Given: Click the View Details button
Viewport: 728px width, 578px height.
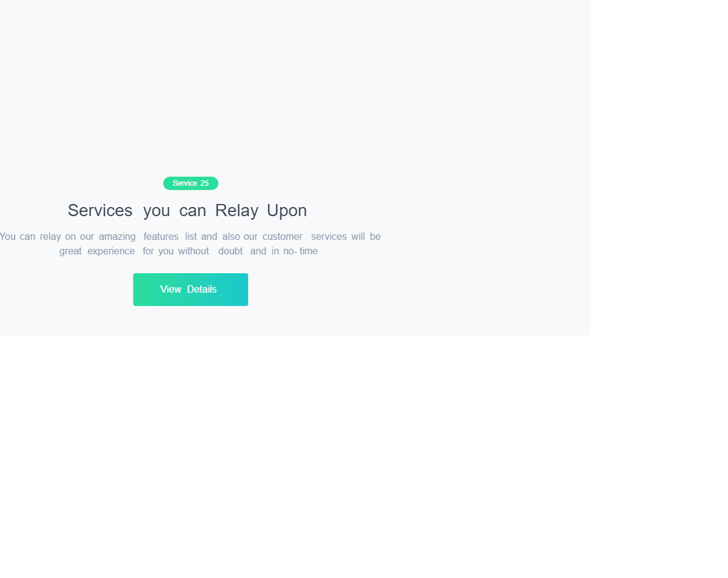Looking at the screenshot, I should (x=190, y=290).
